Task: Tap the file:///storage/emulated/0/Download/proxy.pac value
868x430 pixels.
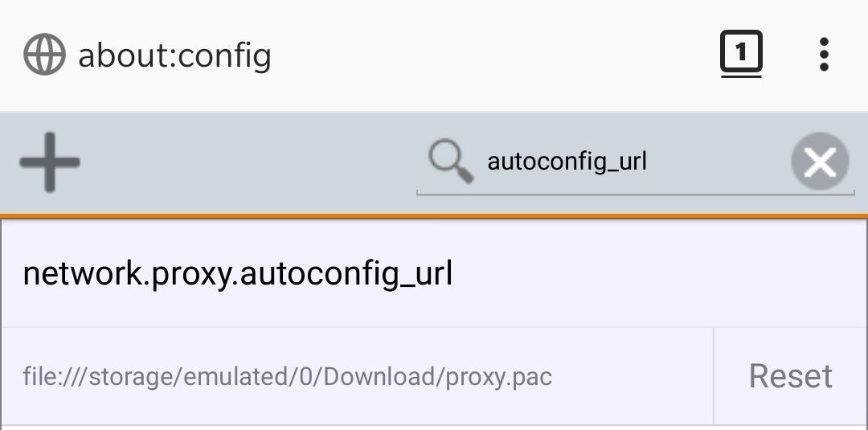Action: click(288, 376)
